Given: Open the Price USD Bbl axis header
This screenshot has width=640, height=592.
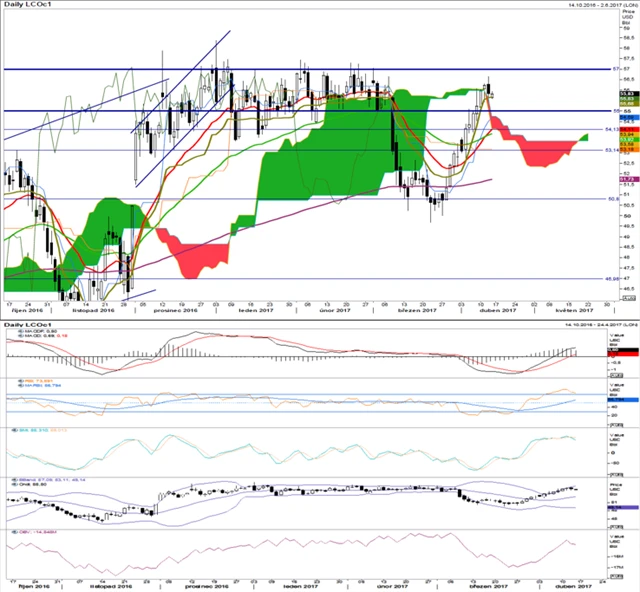Looking at the screenshot, I should (x=627, y=17).
